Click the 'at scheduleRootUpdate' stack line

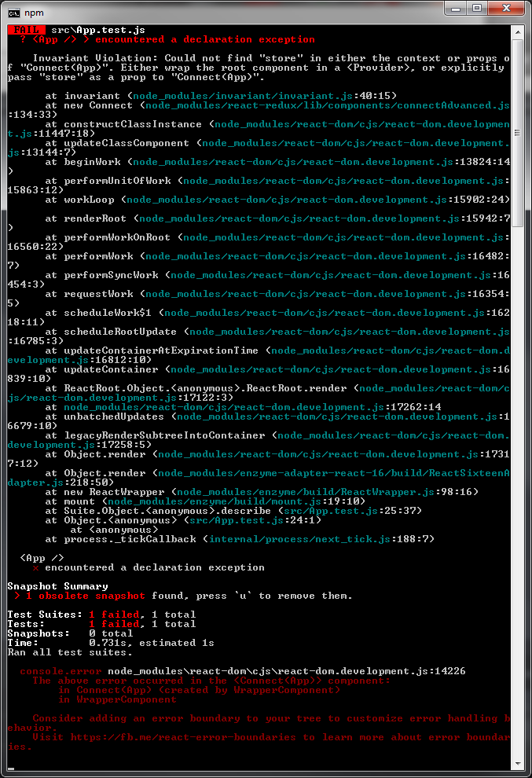[x=259, y=336]
